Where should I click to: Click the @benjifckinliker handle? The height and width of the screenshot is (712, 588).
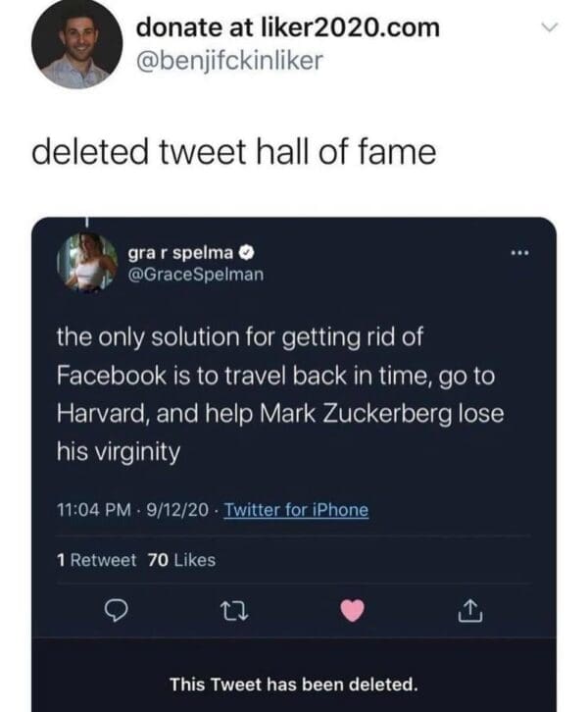pyautogui.click(x=229, y=61)
